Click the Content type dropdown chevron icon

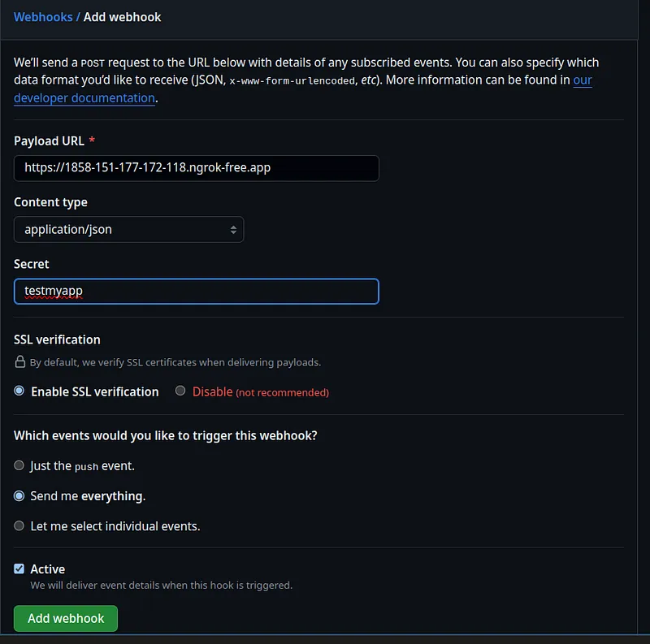coord(234,229)
